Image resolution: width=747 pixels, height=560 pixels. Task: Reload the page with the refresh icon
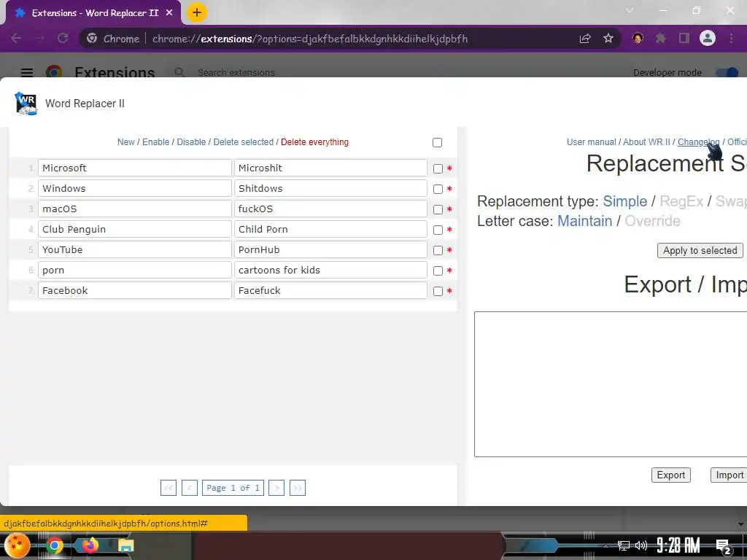(63, 39)
